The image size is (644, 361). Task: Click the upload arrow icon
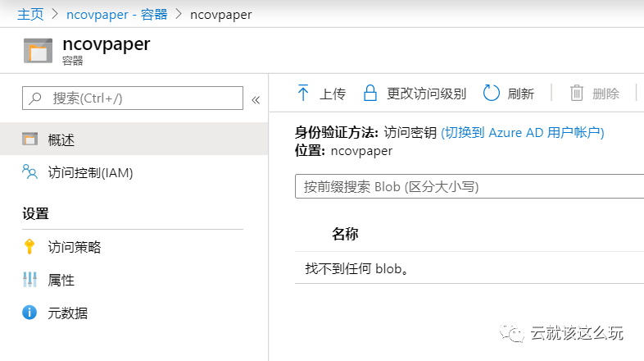point(303,93)
